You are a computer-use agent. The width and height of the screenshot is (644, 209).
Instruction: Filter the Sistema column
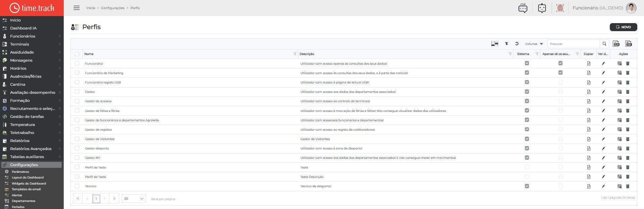(537, 54)
